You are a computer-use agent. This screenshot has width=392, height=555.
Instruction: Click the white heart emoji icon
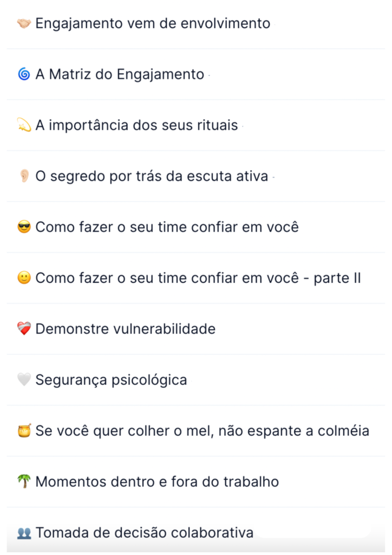[24, 380]
